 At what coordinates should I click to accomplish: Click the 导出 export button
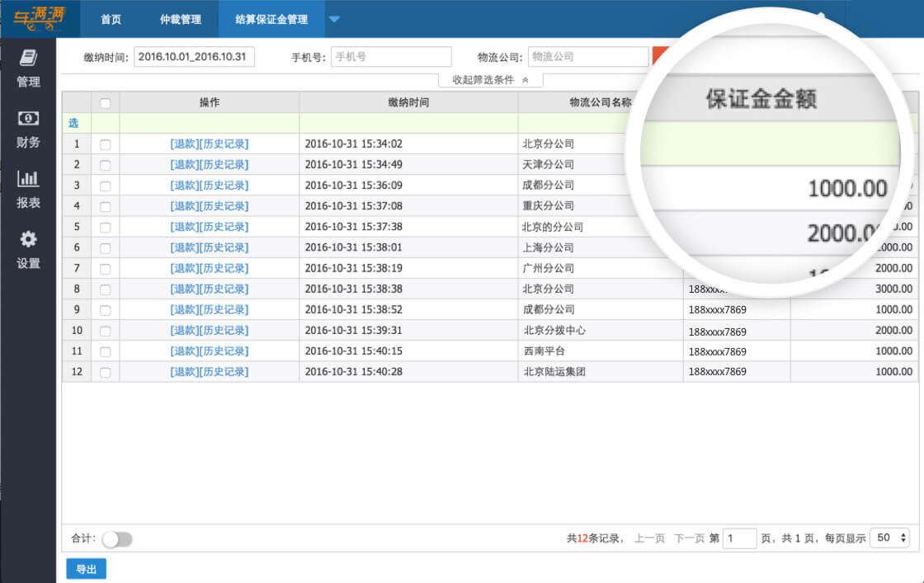pyautogui.click(x=86, y=569)
